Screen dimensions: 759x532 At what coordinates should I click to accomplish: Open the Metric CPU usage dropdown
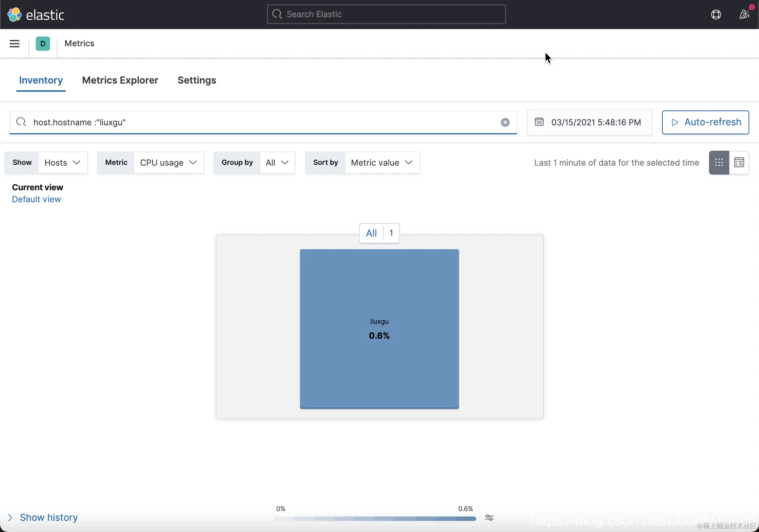coord(168,163)
